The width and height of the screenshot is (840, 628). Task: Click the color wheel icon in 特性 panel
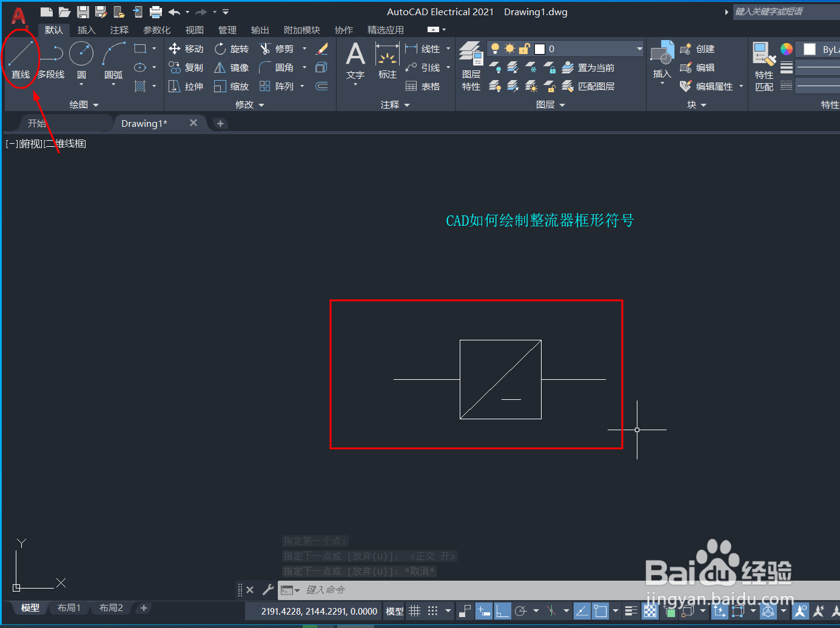pos(787,49)
